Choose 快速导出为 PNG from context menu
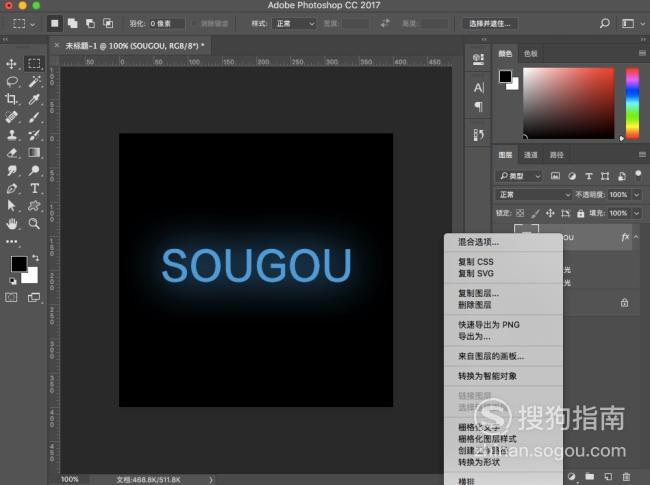Viewport: 650px width, 485px height. [x=503, y=325]
